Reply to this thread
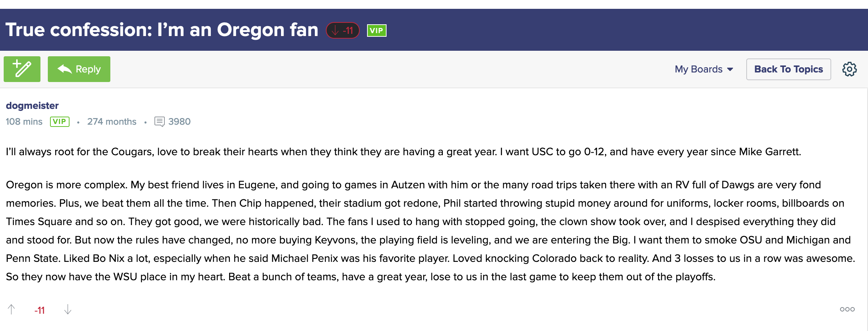The width and height of the screenshot is (868, 331). coord(79,69)
